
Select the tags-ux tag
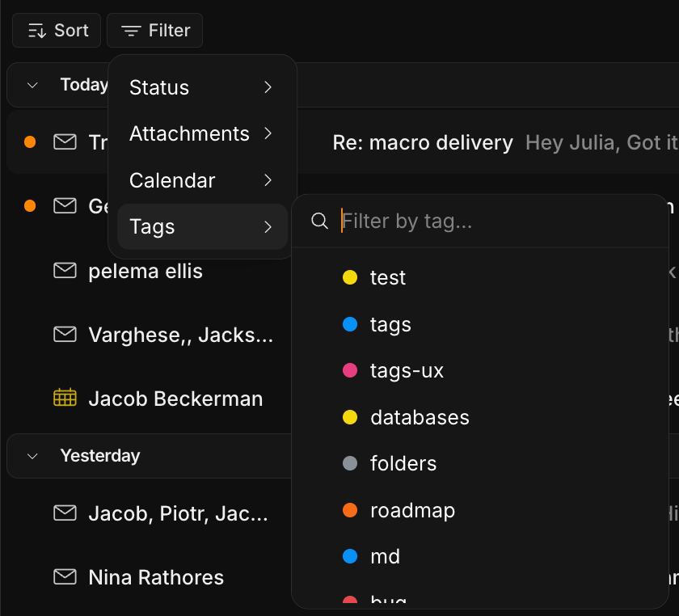(x=480, y=371)
